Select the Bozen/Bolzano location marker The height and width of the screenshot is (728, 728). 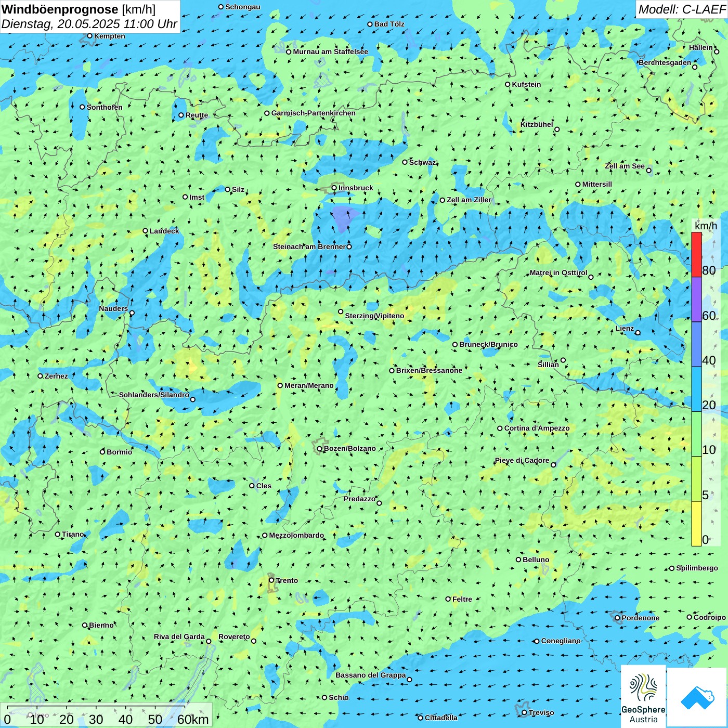pyautogui.click(x=320, y=449)
